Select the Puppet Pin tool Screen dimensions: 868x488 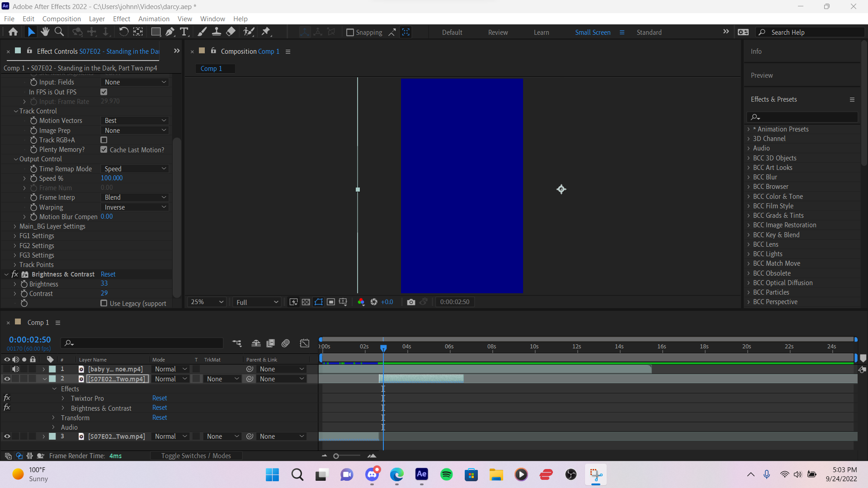267,32
